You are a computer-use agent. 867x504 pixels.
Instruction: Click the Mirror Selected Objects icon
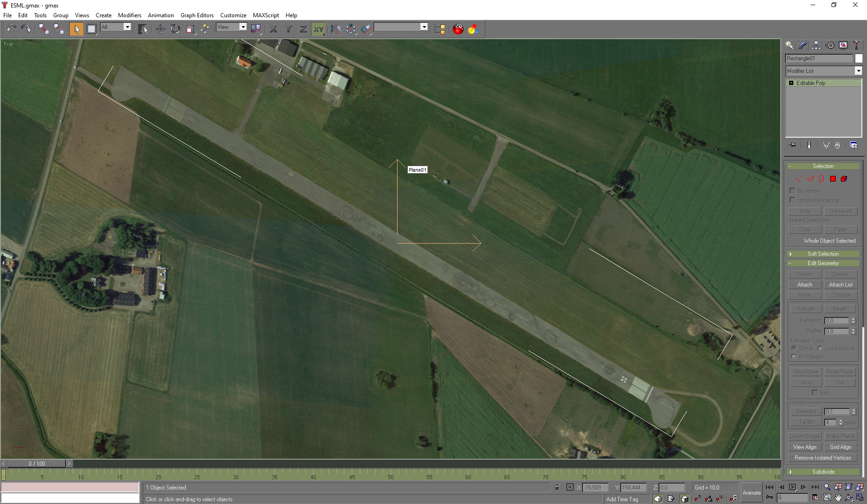click(x=336, y=29)
